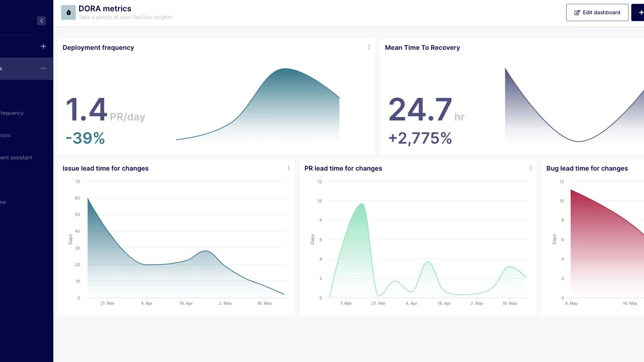Click the +2,775% recovery change indicator
644x362 pixels.
pyautogui.click(x=420, y=138)
